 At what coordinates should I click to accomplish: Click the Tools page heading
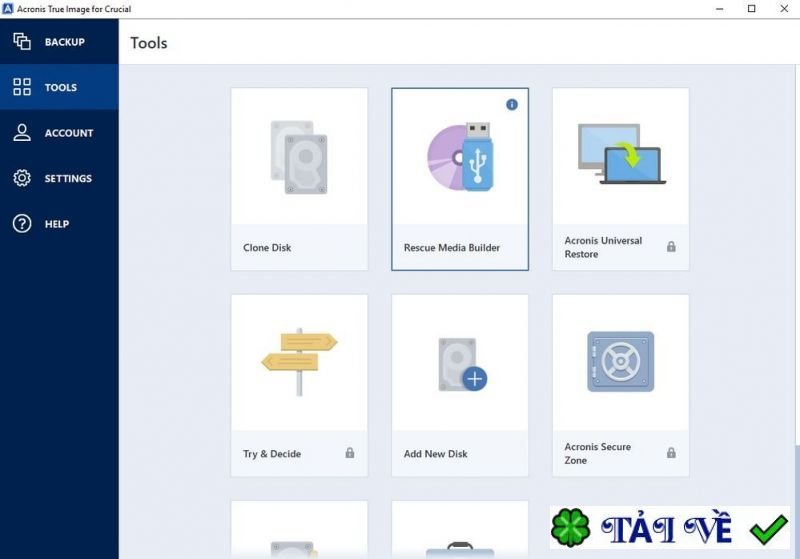pos(148,43)
